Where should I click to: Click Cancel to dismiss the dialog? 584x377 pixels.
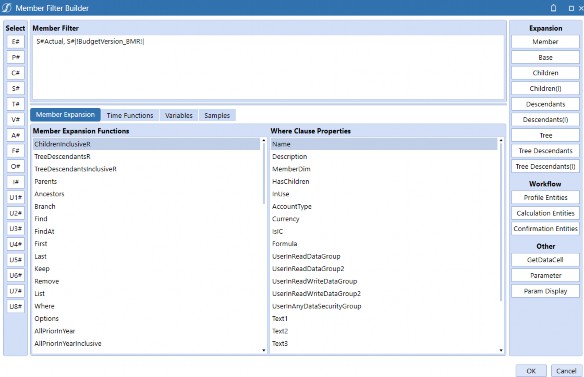coord(566,371)
